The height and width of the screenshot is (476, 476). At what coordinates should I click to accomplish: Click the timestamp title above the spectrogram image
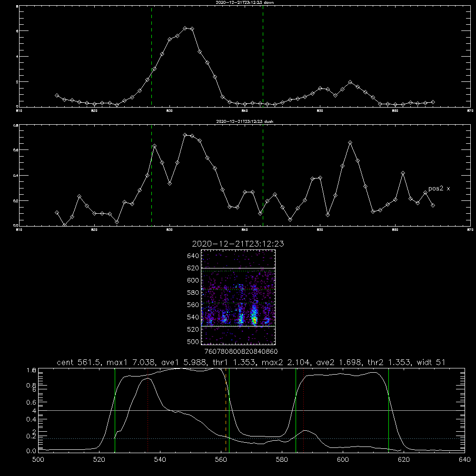click(x=238, y=244)
